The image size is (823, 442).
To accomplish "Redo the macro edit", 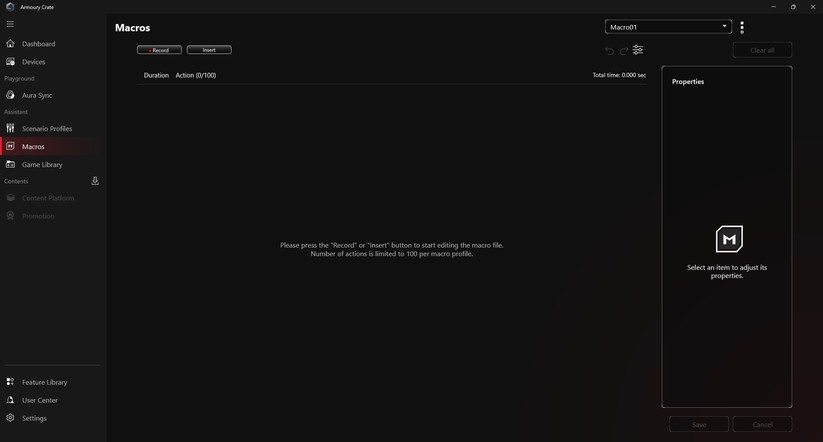I will tap(624, 50).
